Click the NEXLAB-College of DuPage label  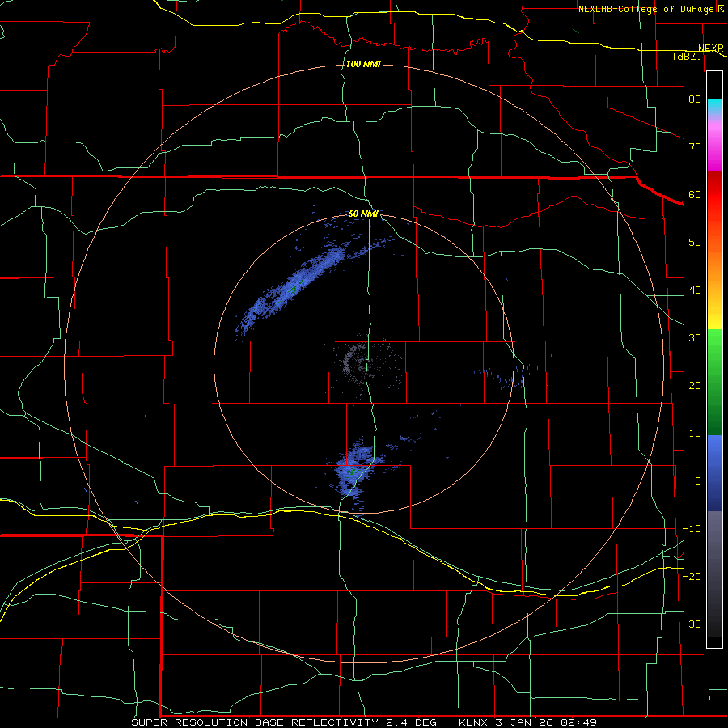pos(650,9)
